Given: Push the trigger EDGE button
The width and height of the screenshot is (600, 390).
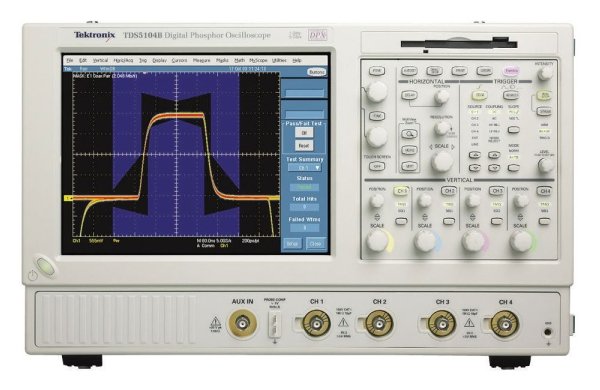Looking at the screenshot, I should click(x=479, y=95).
